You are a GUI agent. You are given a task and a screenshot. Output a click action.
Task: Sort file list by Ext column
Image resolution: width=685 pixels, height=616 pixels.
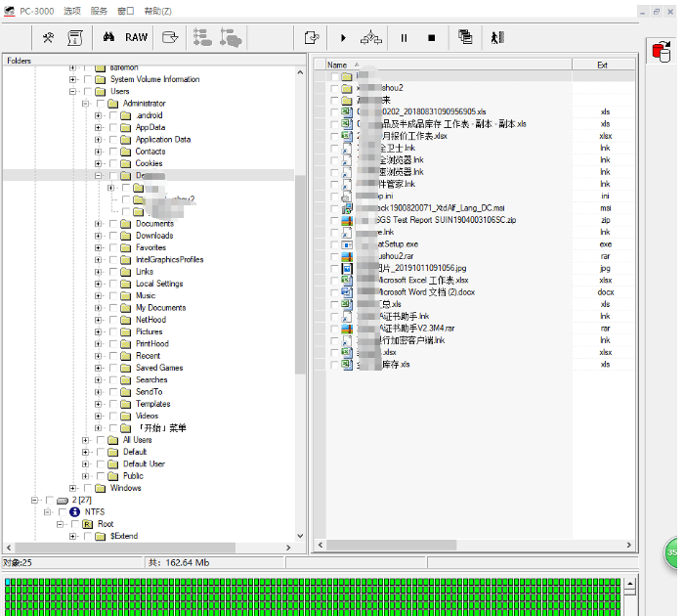[603, 65]
